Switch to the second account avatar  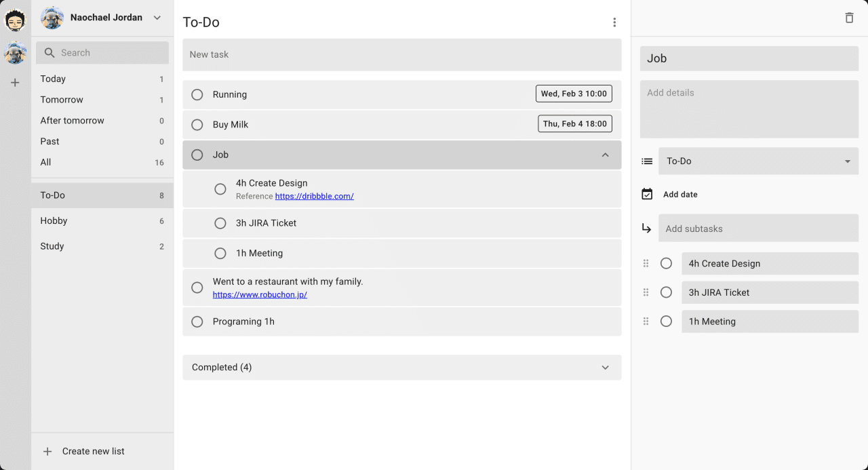point(15,52)
